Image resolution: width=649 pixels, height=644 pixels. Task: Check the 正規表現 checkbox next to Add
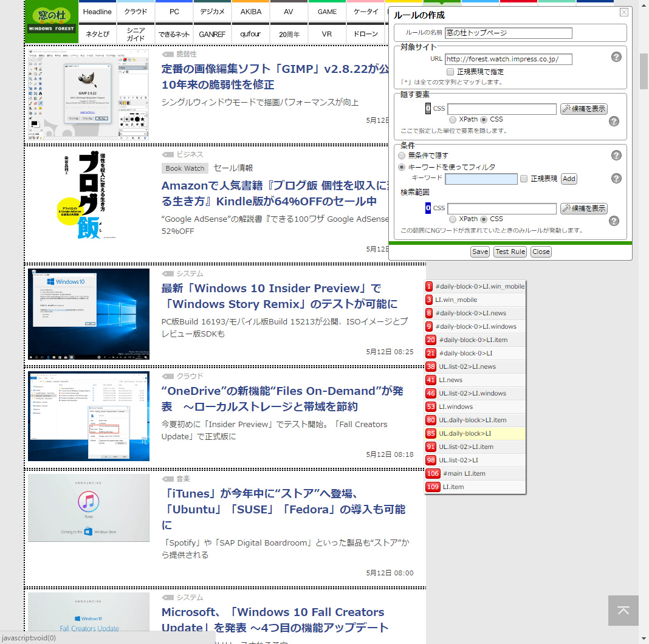(x=523, y=178)
